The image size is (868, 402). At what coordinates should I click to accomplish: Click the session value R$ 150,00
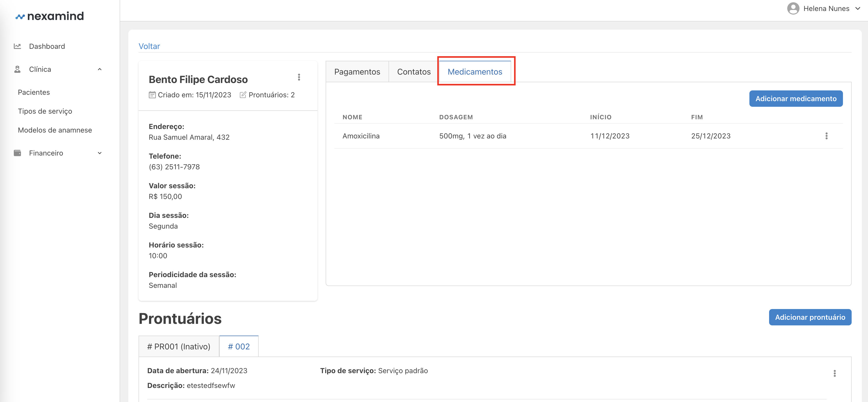[165, 197]
